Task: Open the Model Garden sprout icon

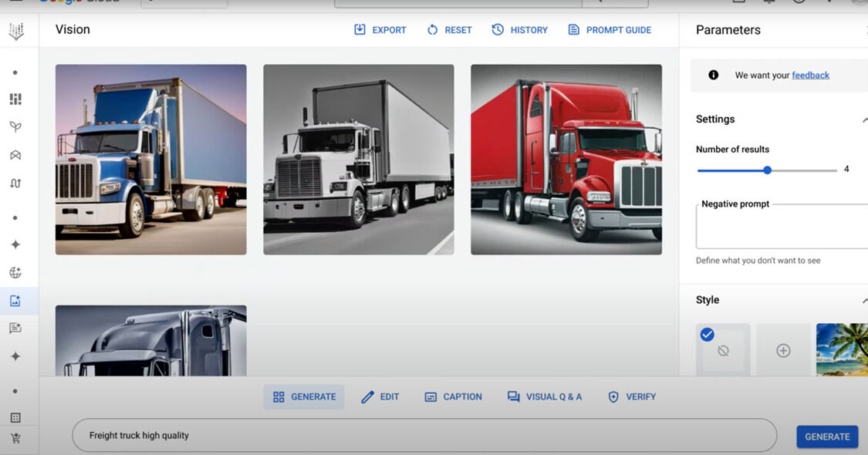Action: (15, 126)
